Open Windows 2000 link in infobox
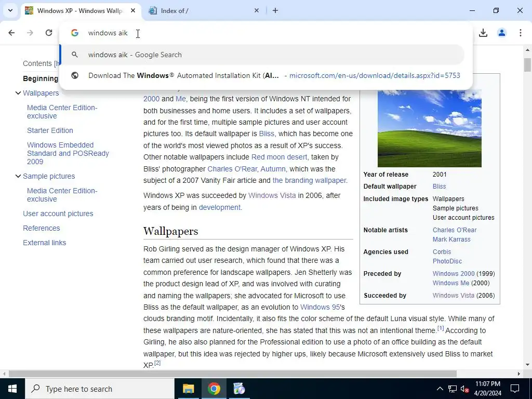This screenshot has width=532, height=399. coord(453,273)
